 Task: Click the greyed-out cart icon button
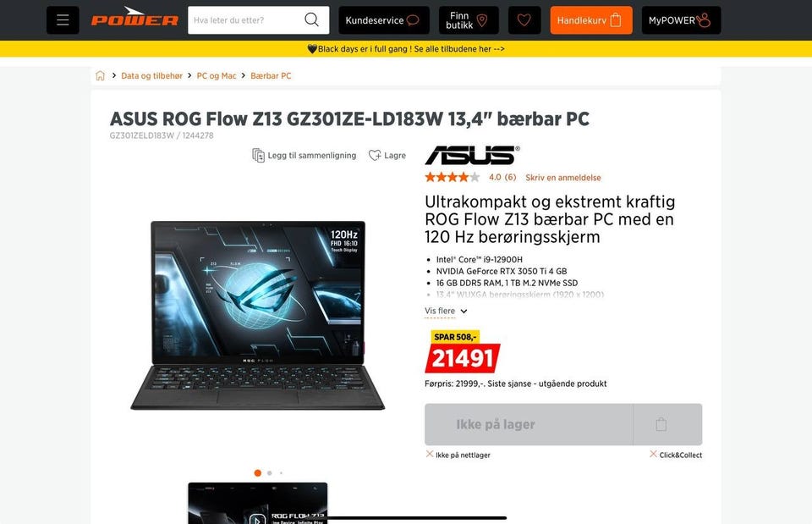(x=667, y=424)
